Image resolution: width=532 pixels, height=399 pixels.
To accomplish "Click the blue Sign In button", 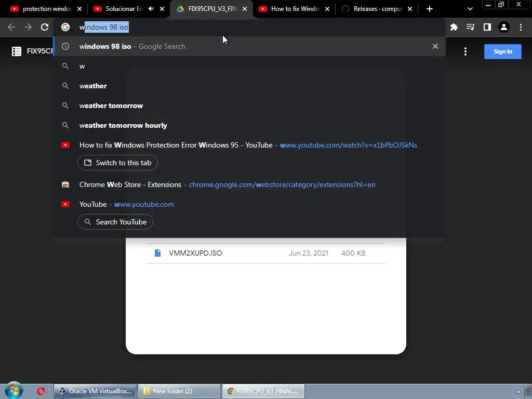I will tap(503, 51).
